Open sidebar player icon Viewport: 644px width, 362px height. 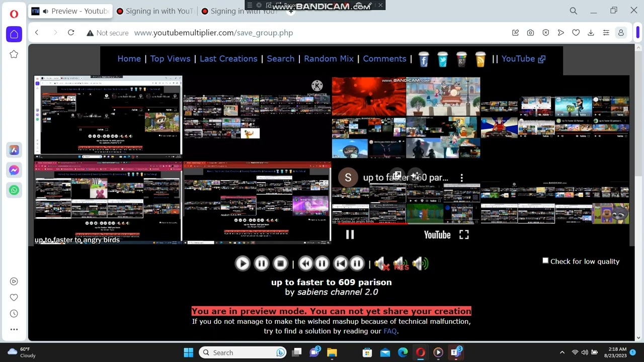point(14,282)
